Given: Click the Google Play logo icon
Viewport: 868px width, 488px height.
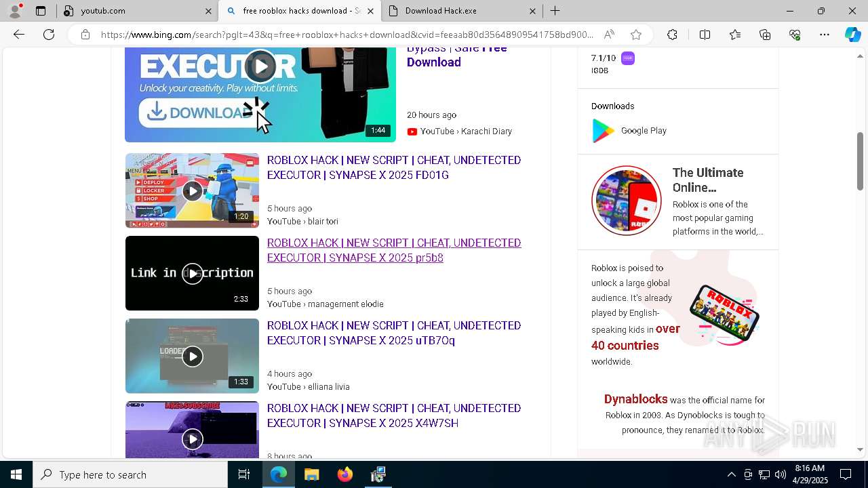Looking at the screenshot, I should click(603, 131).
